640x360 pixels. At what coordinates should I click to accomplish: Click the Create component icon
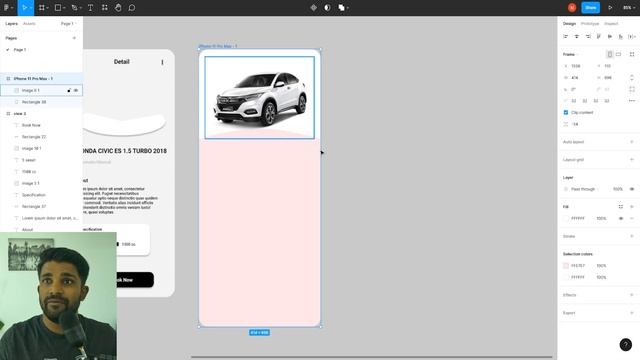[x=313, y=8]
